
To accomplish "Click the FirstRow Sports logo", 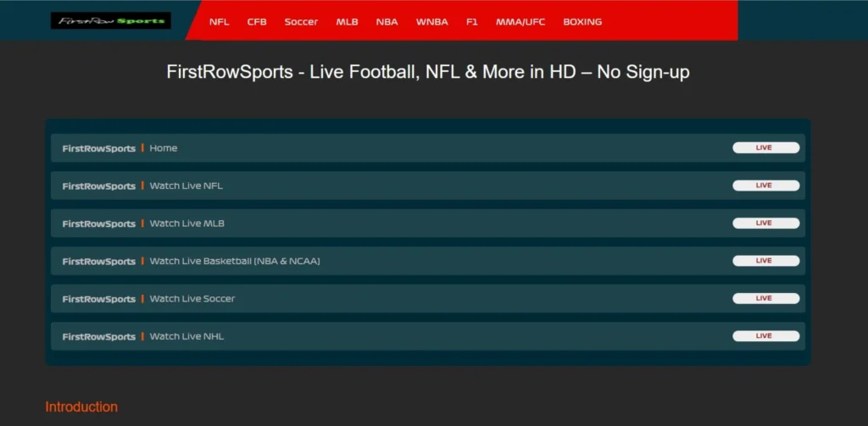I will [x=111, y=21].
